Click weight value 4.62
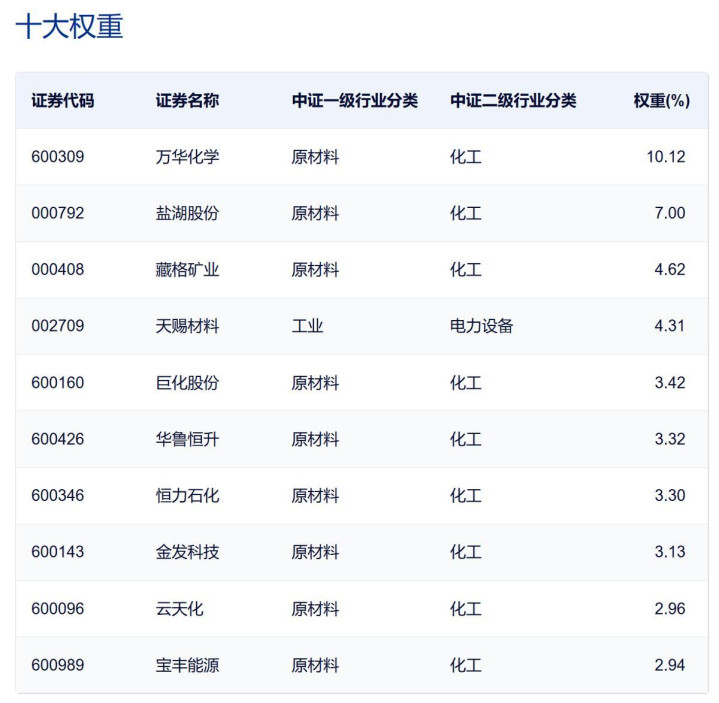719x703 pixels. [670, 270]
